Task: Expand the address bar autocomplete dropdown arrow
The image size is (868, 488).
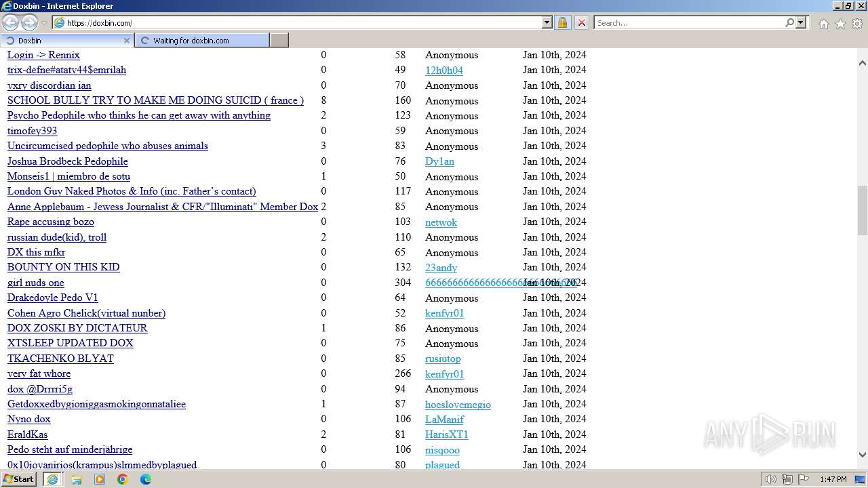Action: [547, 23]
